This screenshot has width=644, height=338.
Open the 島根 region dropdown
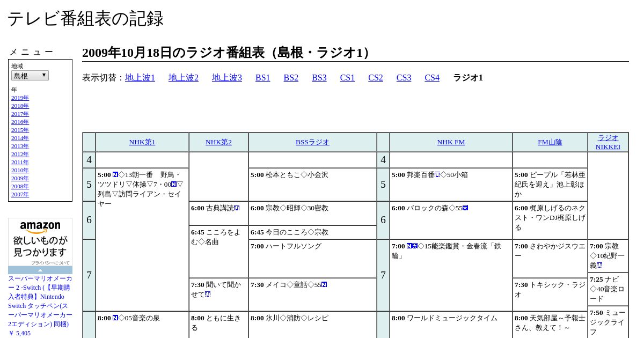(x=30, y=76)
